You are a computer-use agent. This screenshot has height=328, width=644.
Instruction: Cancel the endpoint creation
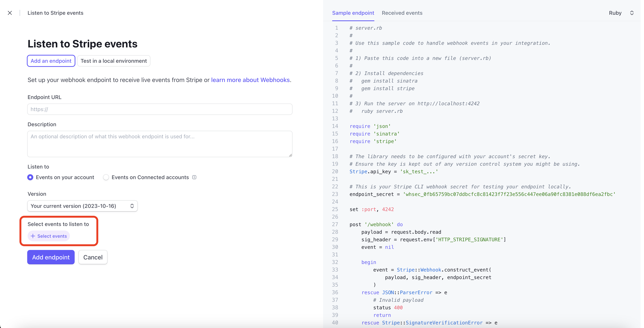[x=93, y=257]
